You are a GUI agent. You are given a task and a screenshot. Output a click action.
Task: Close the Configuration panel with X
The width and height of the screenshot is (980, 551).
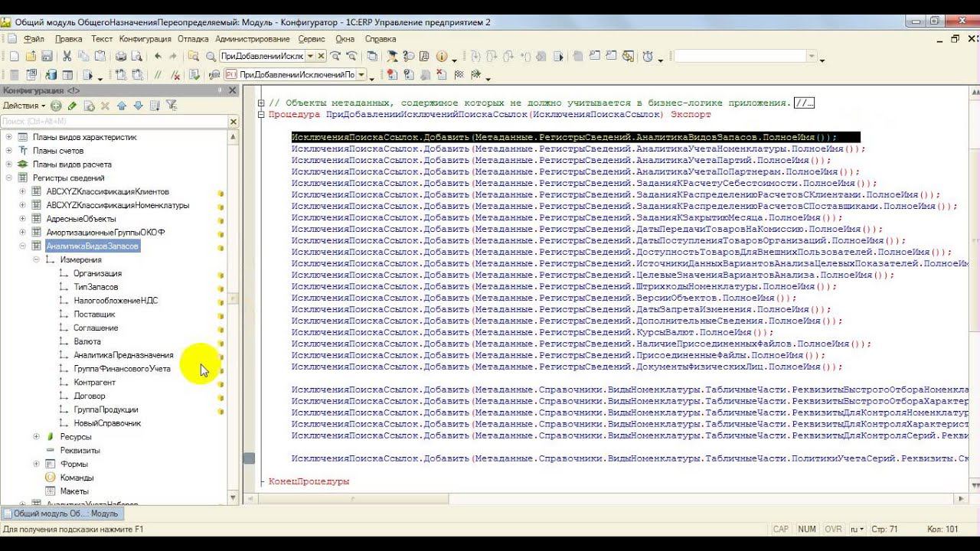234,90
